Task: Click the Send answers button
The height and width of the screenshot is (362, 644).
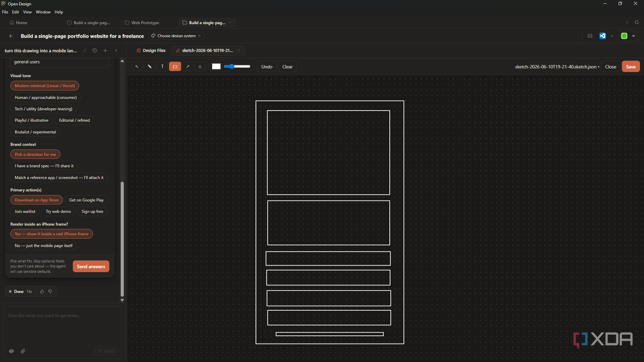Action: pyautogui.click(x=91, y=266)
